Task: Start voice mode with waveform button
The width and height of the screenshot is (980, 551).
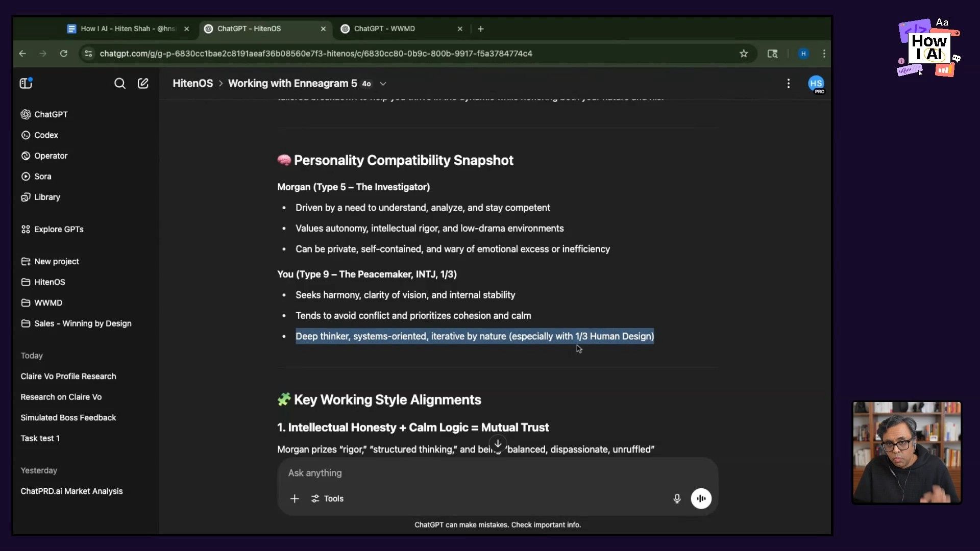Action: click(701, 498)
